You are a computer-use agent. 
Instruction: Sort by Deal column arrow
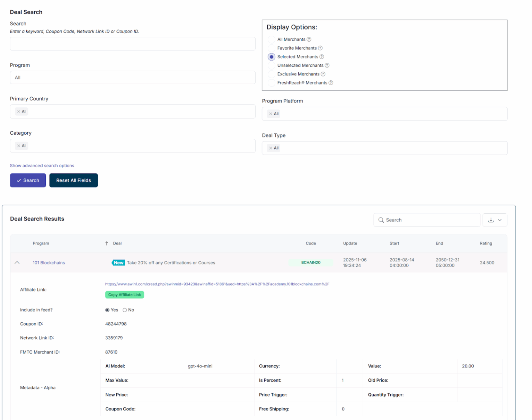107,243
